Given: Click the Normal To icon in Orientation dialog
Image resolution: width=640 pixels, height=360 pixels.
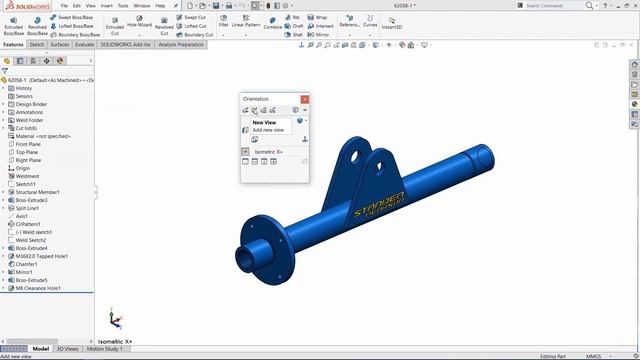Looking at the screenshot, I should 304,140.
